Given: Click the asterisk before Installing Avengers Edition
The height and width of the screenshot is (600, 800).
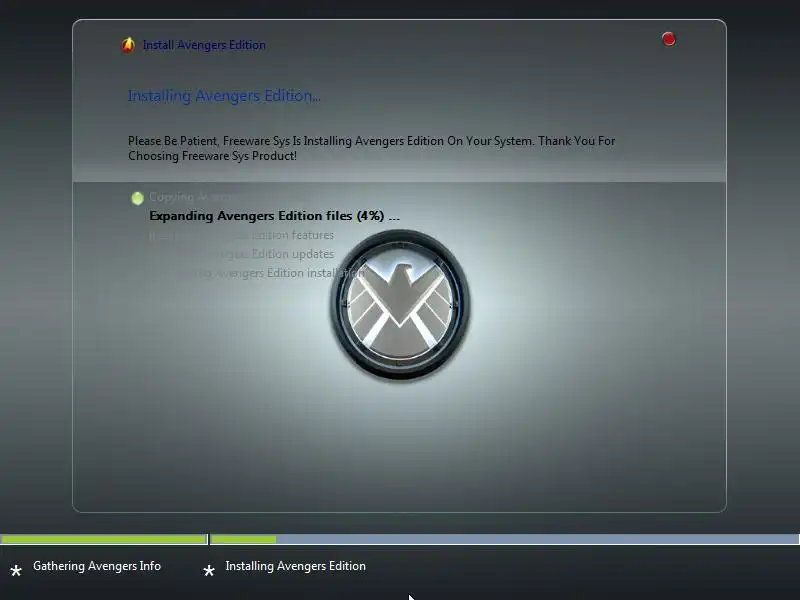Looking at the screenshot, I should pyautogui.click(x=209, y=570).
